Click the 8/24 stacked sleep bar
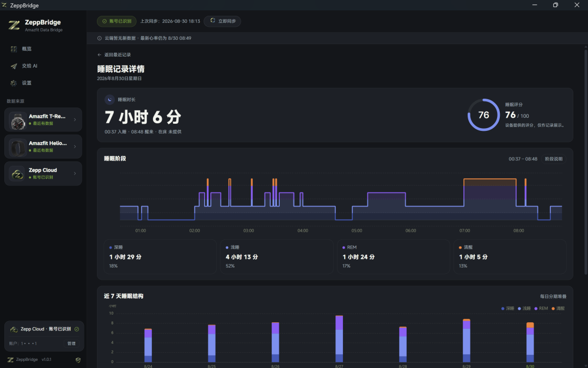The image size is (588, 368). [148, 346]
